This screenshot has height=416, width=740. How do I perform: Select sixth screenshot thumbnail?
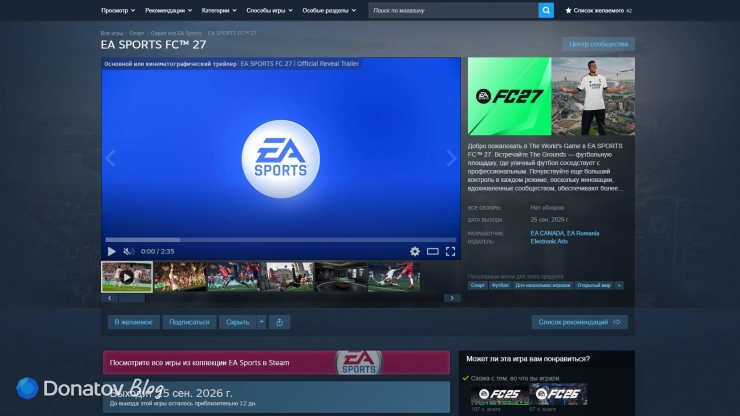[x=394, y=277]
